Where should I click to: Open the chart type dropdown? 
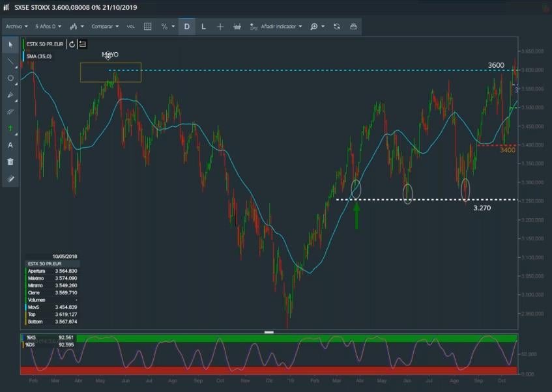[x=77, y=27]
